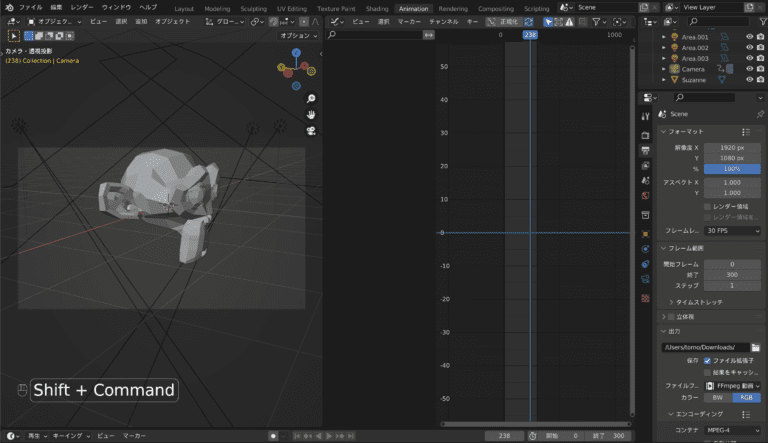The width and height of the screenshot is (768, 443).
Task: Open the MPEG-4 container dropdown
Action: pyautogui.click(x=732, y=430)
